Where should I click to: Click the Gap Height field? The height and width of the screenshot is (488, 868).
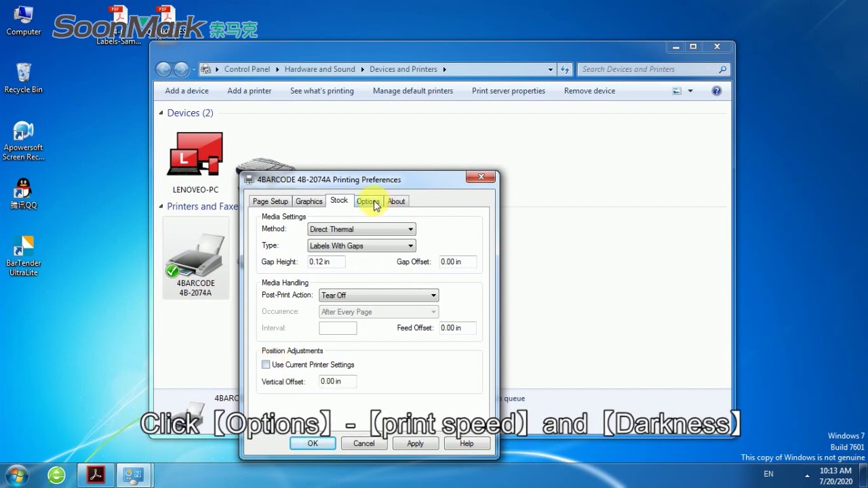[x=326, y=262]
